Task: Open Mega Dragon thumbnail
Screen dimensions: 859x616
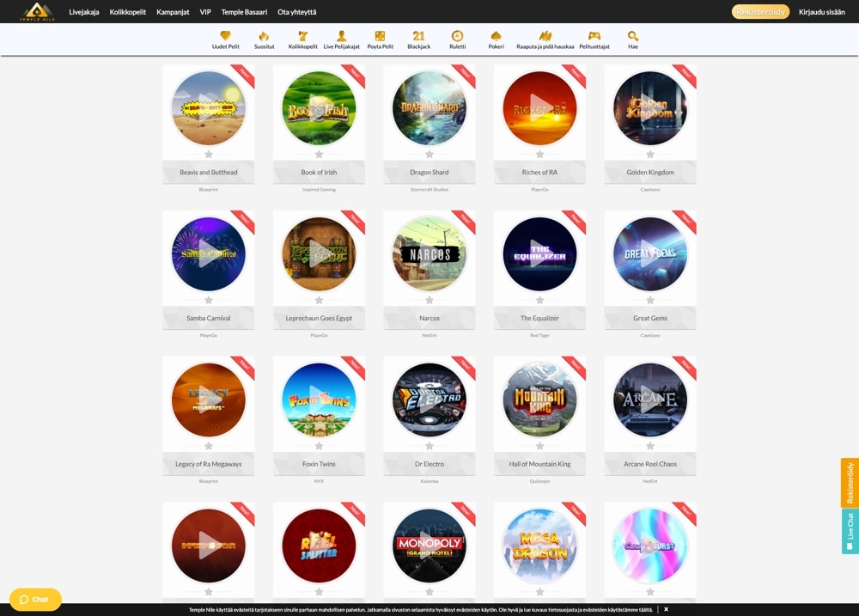Action: tap(539, 546)
